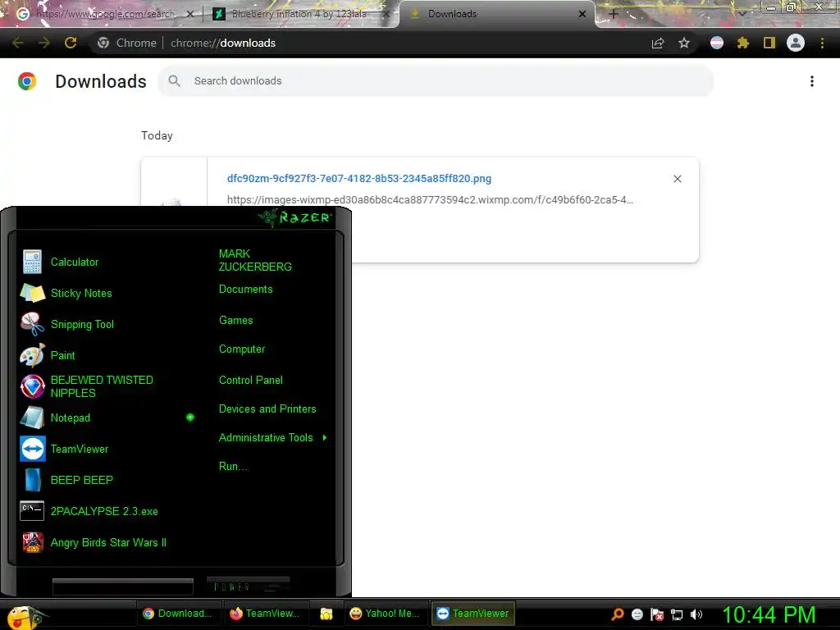Click the pinned extension icon in toolbar
This screenshot has height=630, width=840.
coord(716,43)
